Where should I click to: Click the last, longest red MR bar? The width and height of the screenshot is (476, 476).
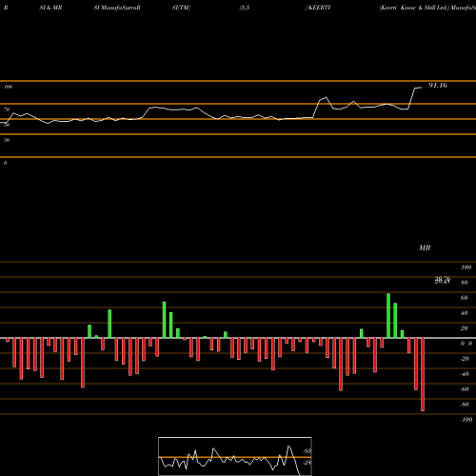click(x=423, y=374)
